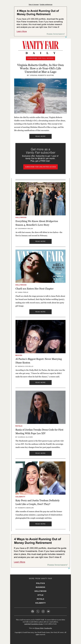Viewport: 81px width, 644px height.
Task: Click Learn More in top Fisher ad
Action: [x=22, y=31]
